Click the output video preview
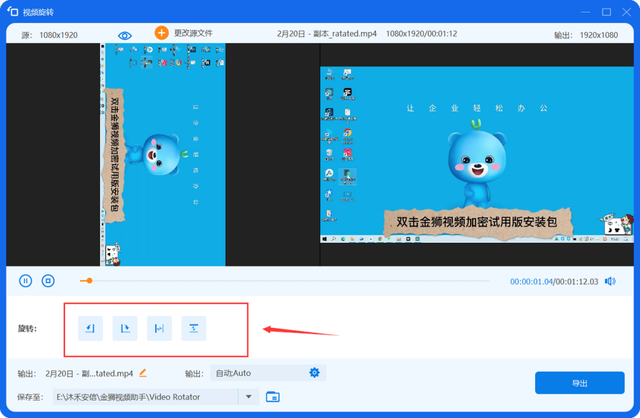Screen dimensions: 640x418 point(477,155)
